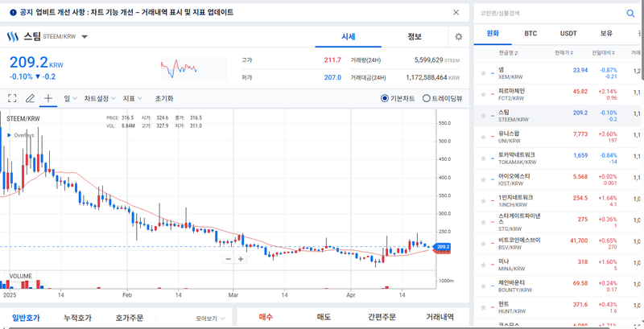Click the search magnifier icon
The image size is (644, 329).
[x=630, y=13]
